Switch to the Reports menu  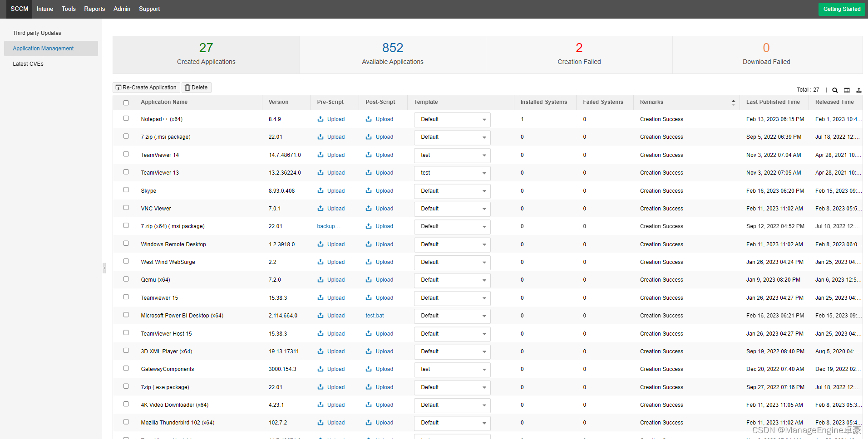click(94, 9)
